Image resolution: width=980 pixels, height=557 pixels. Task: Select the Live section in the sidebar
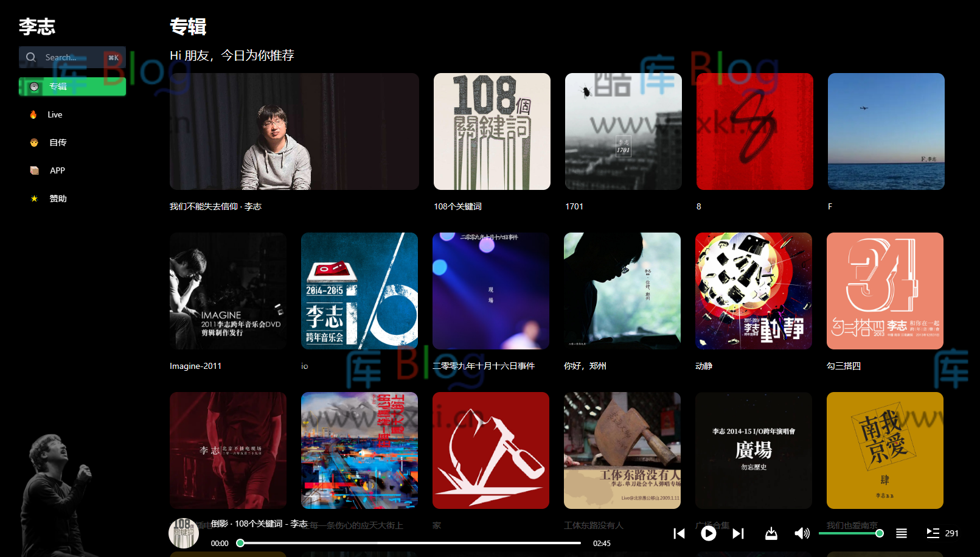[x=55, y=114]
